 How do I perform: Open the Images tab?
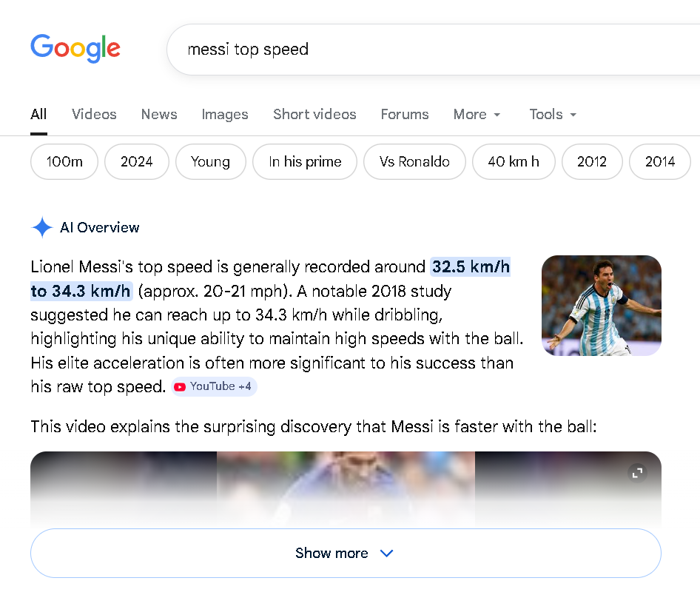(x=224, y=114)
